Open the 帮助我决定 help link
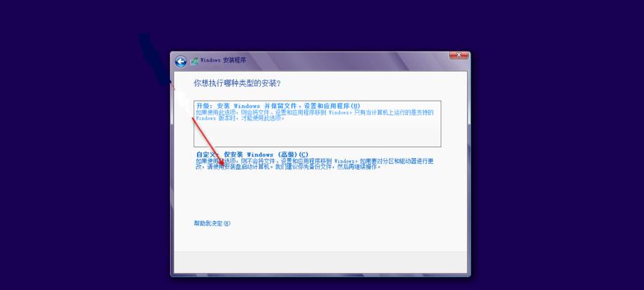 (x=212, y=223)
